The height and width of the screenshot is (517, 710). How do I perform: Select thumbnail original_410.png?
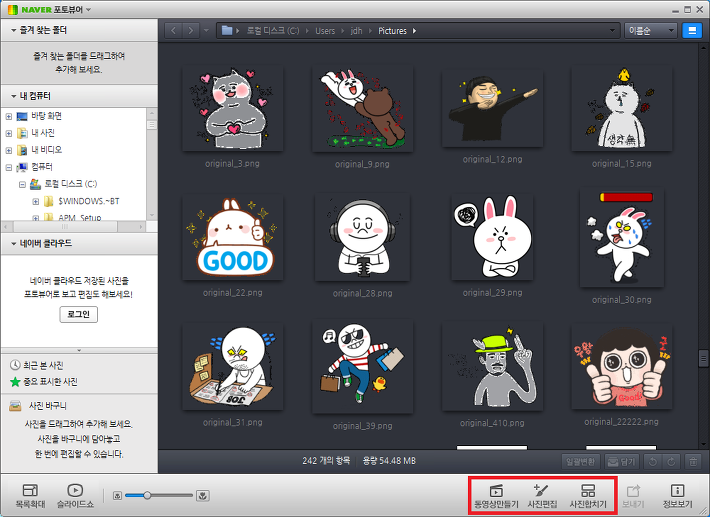pyautogui.click(x=492, y=367)
